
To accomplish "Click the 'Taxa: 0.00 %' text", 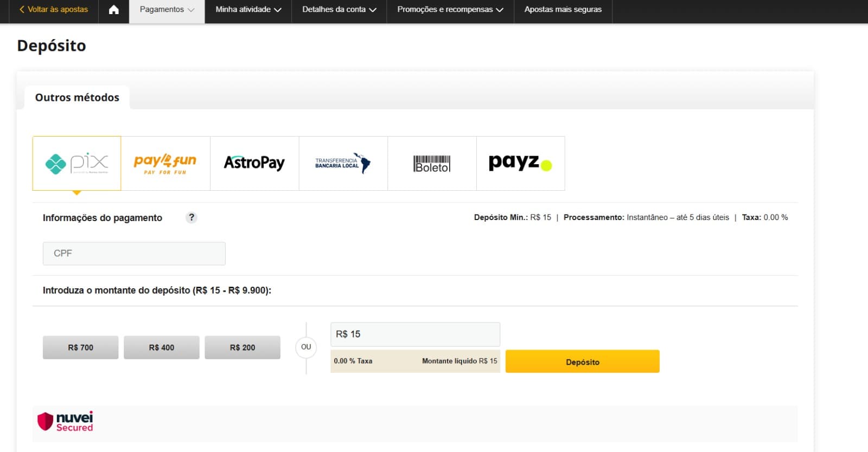I will (765, 217).
